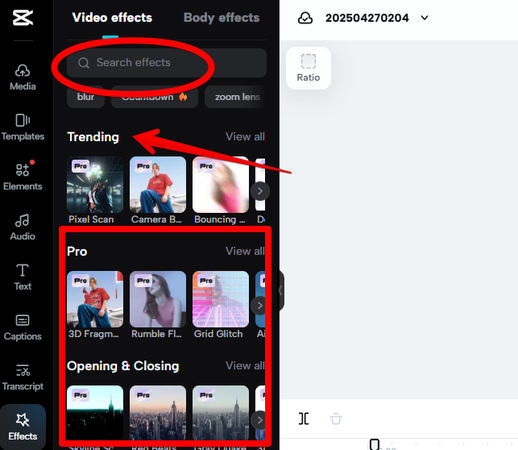Select the blur suggestion chip

tap(86, 97)
